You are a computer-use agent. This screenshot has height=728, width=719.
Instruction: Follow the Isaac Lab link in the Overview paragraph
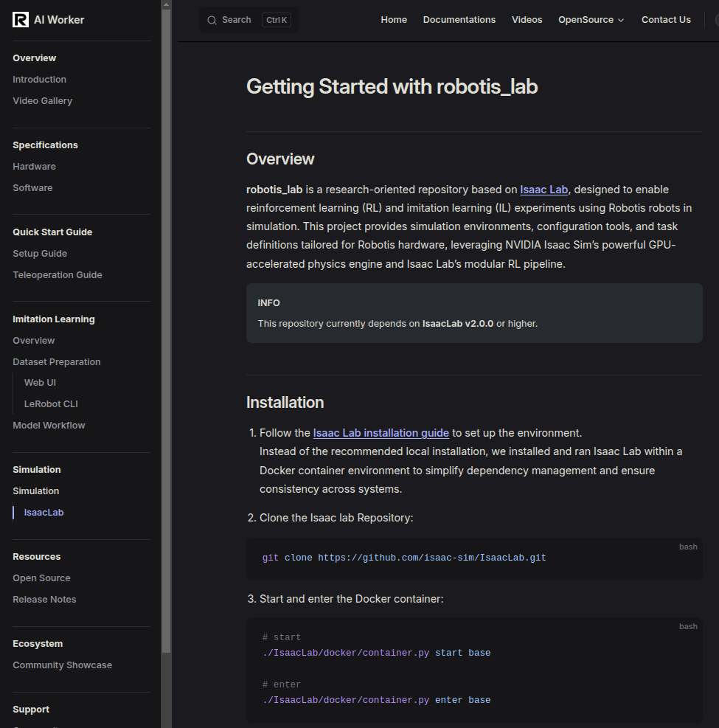(543, 190)
